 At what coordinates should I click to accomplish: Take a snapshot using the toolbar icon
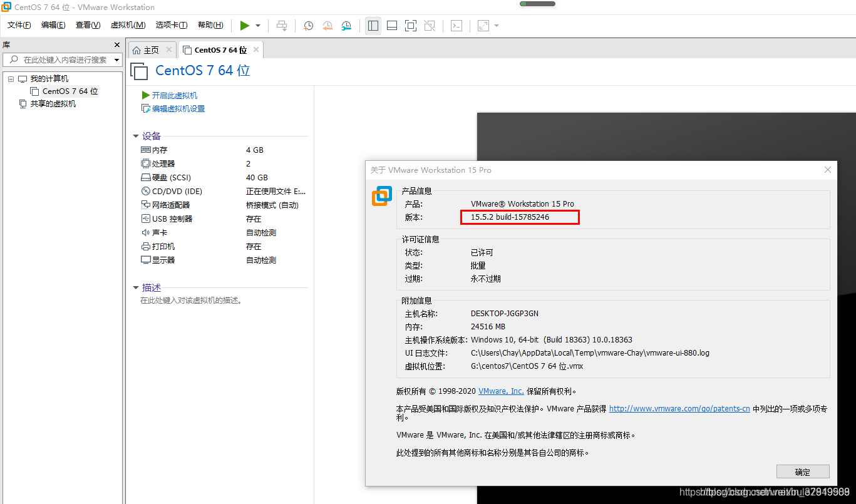pyautogui.click(x=308, y=26)
